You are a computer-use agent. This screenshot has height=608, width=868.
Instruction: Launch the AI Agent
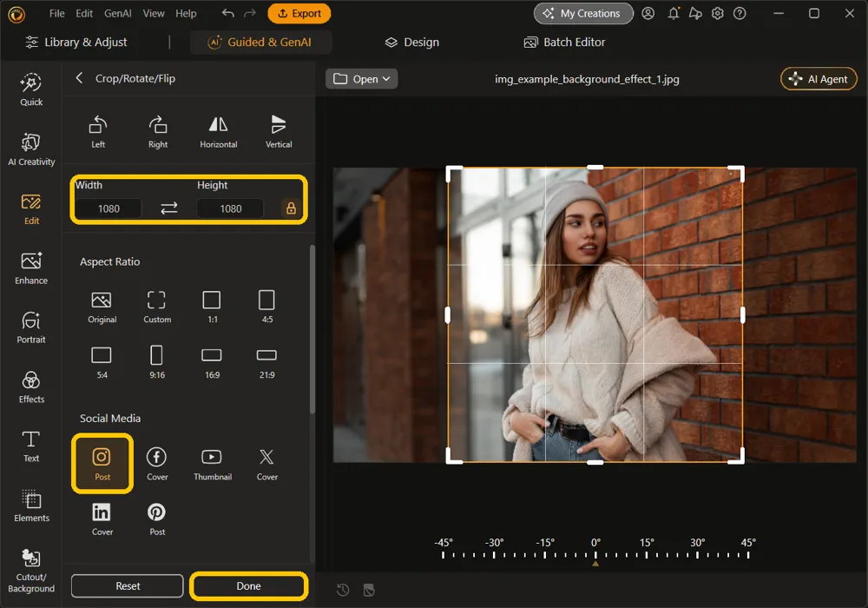819,79
